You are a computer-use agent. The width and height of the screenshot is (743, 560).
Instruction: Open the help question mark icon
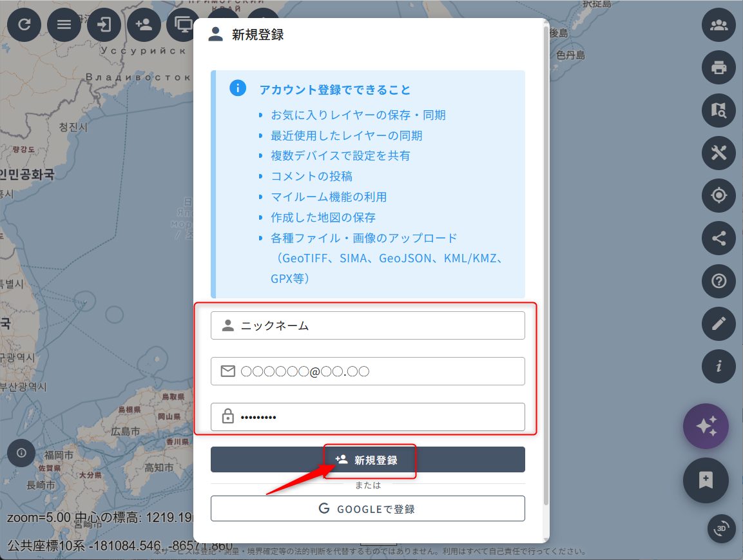click(x=719, y=281)
